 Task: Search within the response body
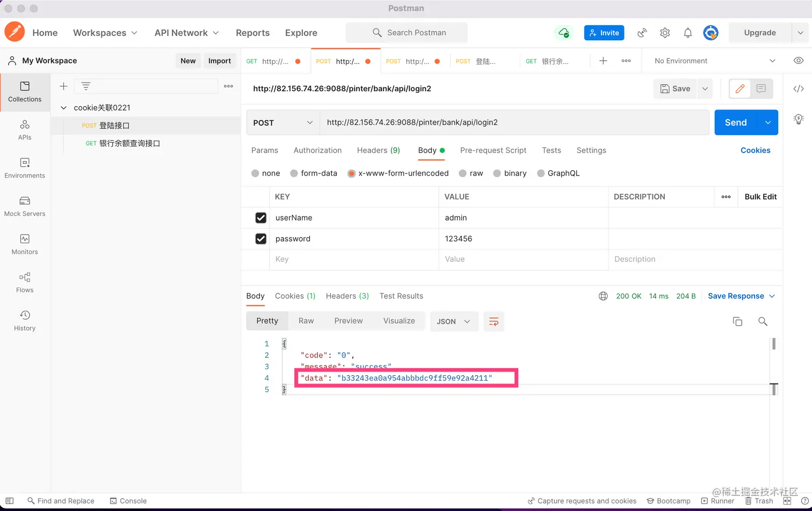tap(763, 321)
